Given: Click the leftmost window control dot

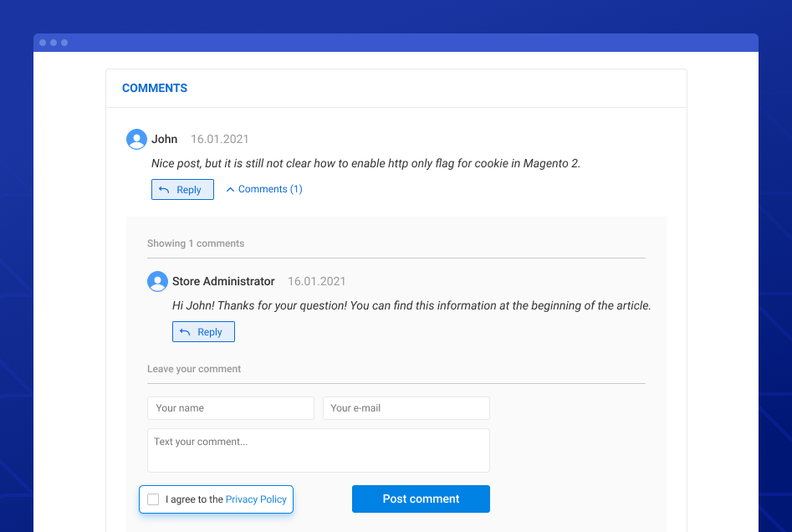Looking at the screenshot, I should tap(43, 41).
